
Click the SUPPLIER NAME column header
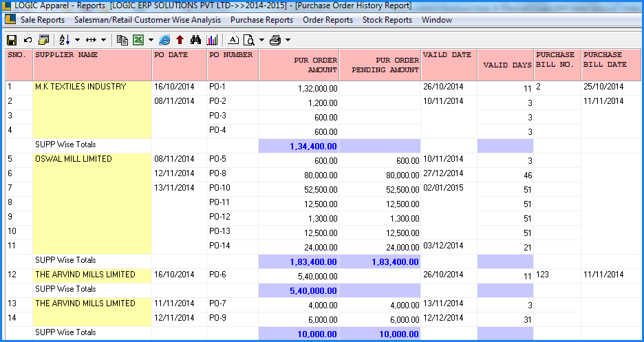click(x=92, y=65)
